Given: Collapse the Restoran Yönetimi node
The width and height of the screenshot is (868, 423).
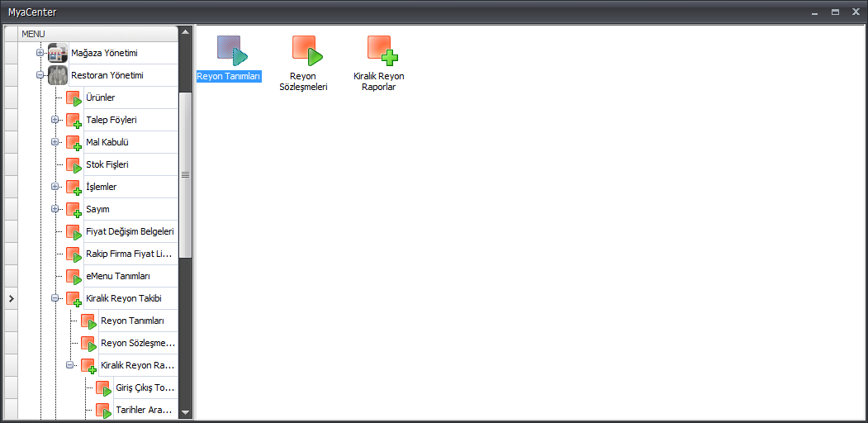Looking at the screenshot, I should (x=40, y=75).
